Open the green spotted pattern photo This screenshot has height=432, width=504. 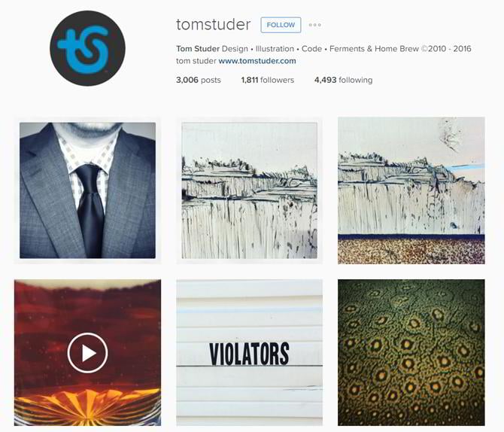(411, 352)
